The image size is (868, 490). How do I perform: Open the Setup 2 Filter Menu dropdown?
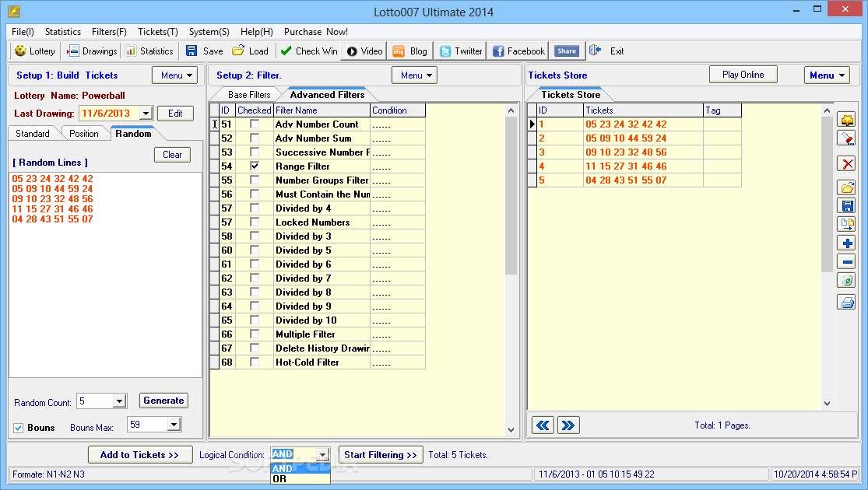[x=414, y=75]
